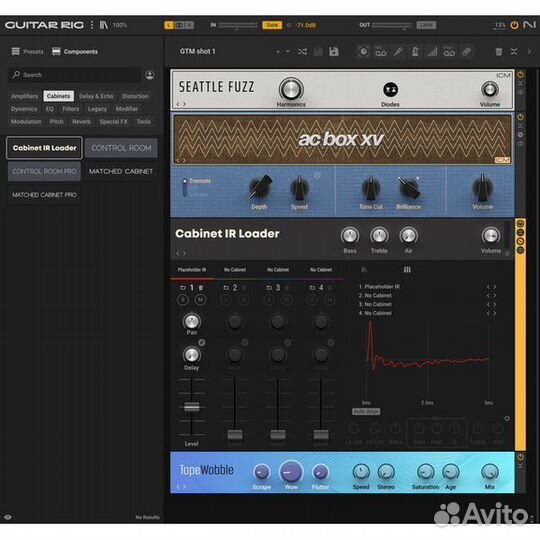Viewport: 540px width, 540px height.
Task: Choose the CONTROL ROOM PRO component
Action: [x=44, y=172]
